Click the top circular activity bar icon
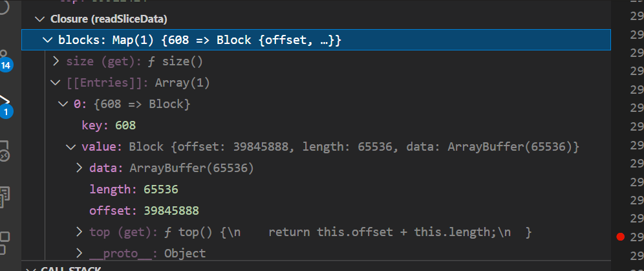This screenshot has height=271, width=644. 3,7
